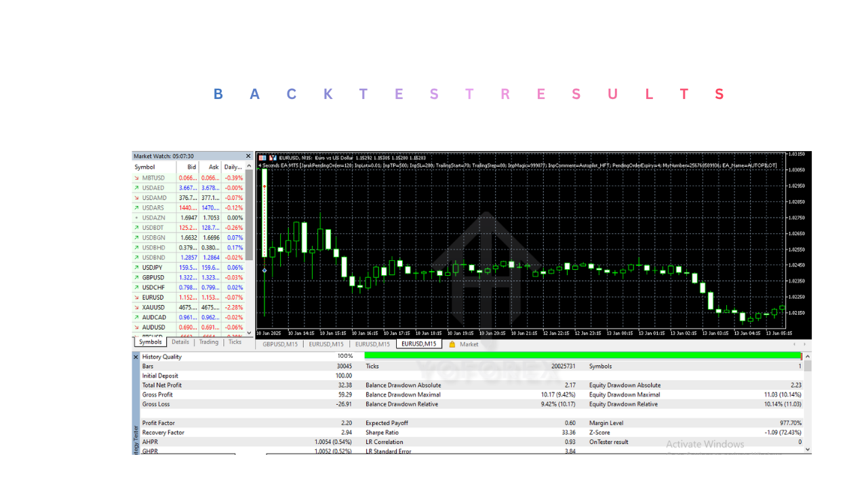Viewport: 868px width, 488px height.
Task: Switch to the Details tab in Market Watch
Action: point(180,342)
